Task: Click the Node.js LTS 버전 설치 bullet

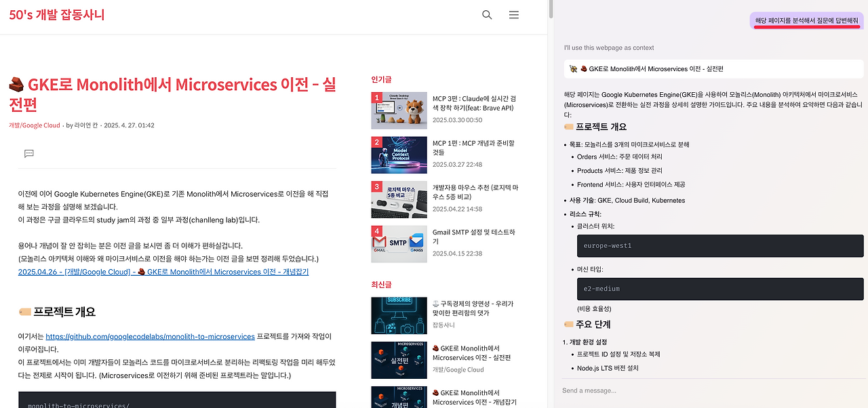Action: 608,368
